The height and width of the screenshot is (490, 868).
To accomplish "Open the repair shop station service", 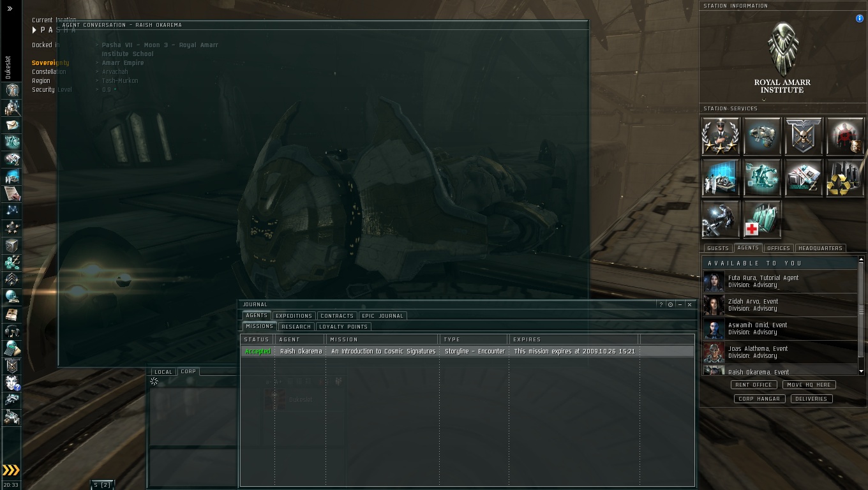I will (721, 219).
